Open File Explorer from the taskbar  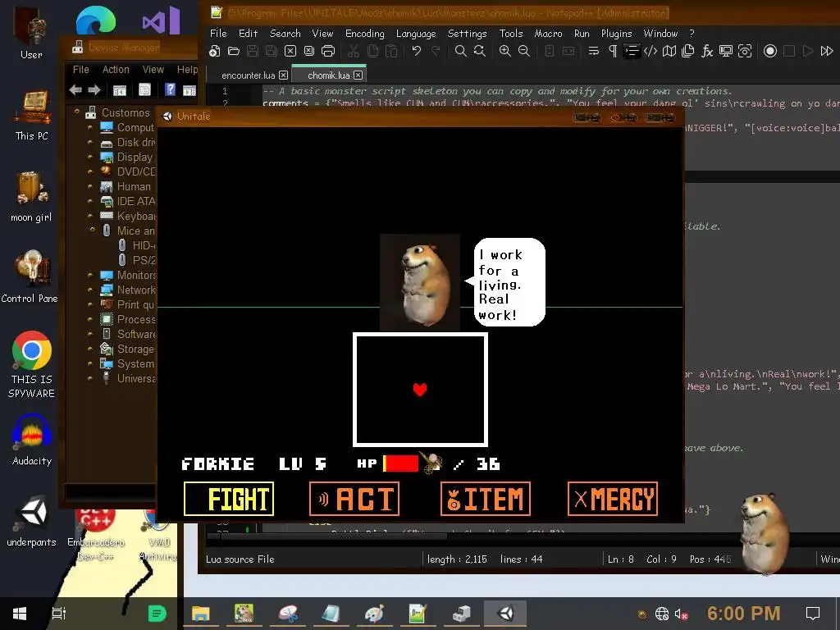click(x=201, y=614)
